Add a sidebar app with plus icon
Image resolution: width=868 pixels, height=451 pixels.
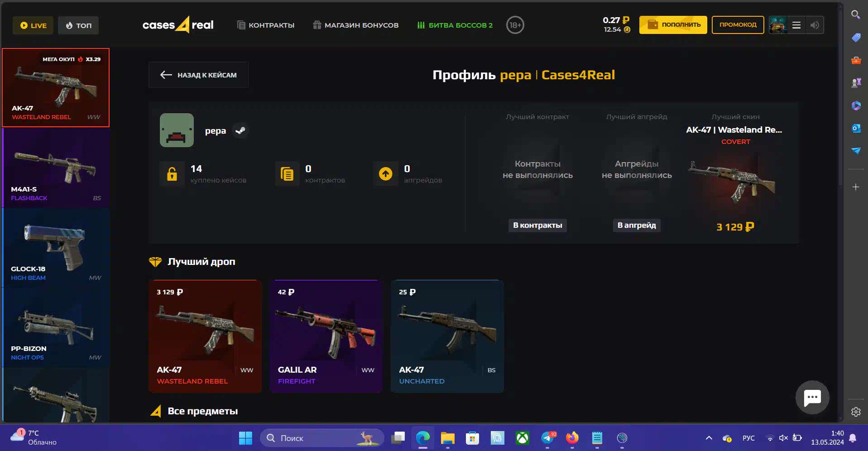(856, 187)
